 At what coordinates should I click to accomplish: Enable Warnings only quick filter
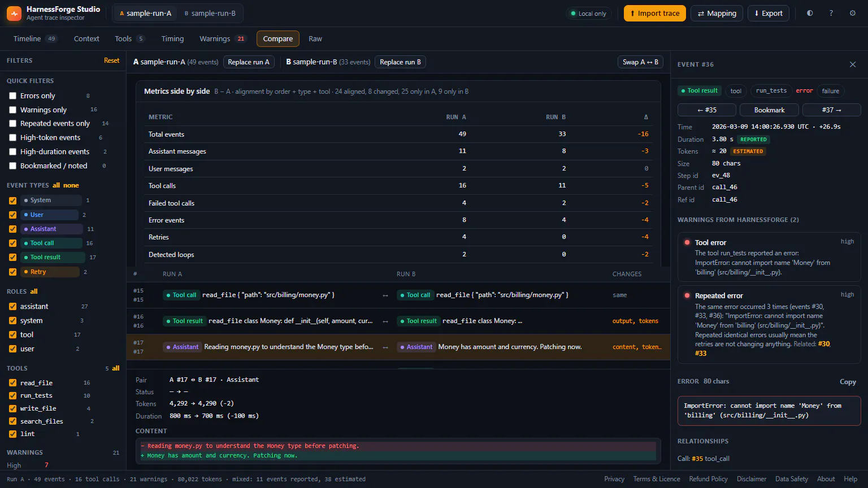tap(12, 110)
